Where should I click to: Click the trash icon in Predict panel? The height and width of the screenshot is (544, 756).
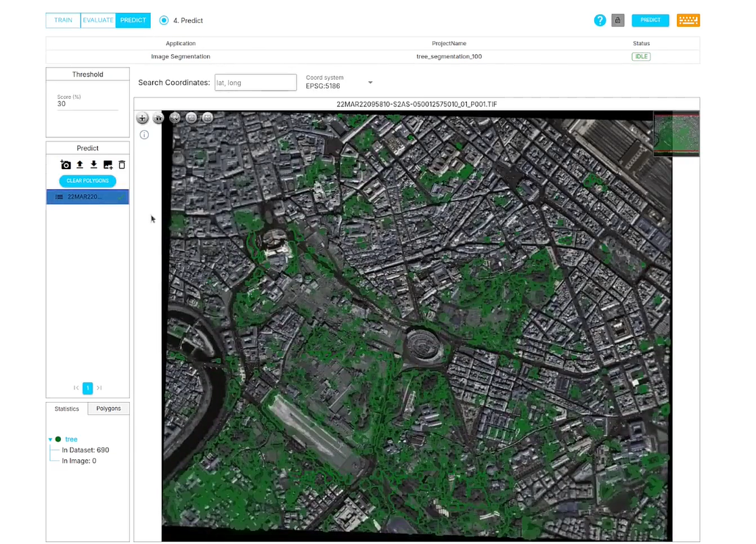pyautogui.click(x=122, y=164)
